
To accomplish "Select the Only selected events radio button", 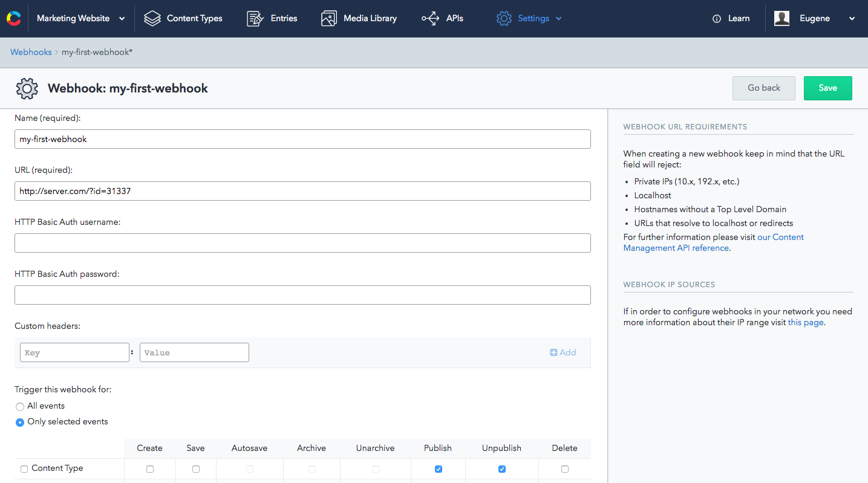I will point(20,423).
